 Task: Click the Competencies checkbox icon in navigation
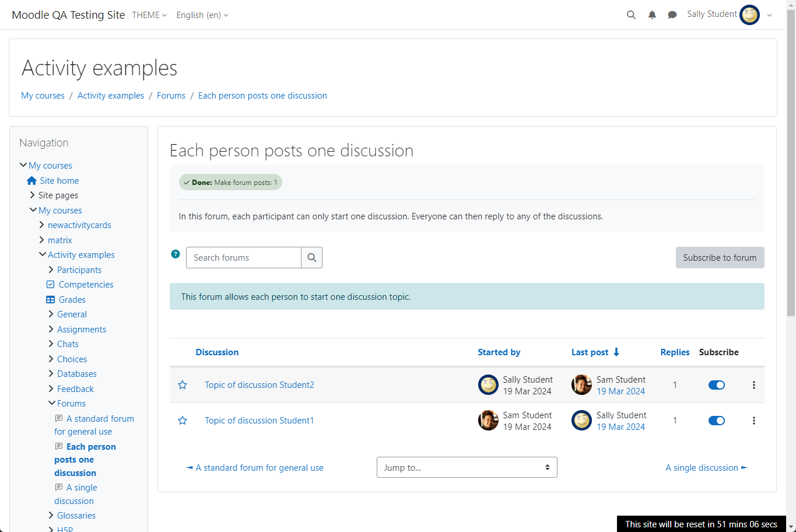pyautogui.click(x=50, y=285)
